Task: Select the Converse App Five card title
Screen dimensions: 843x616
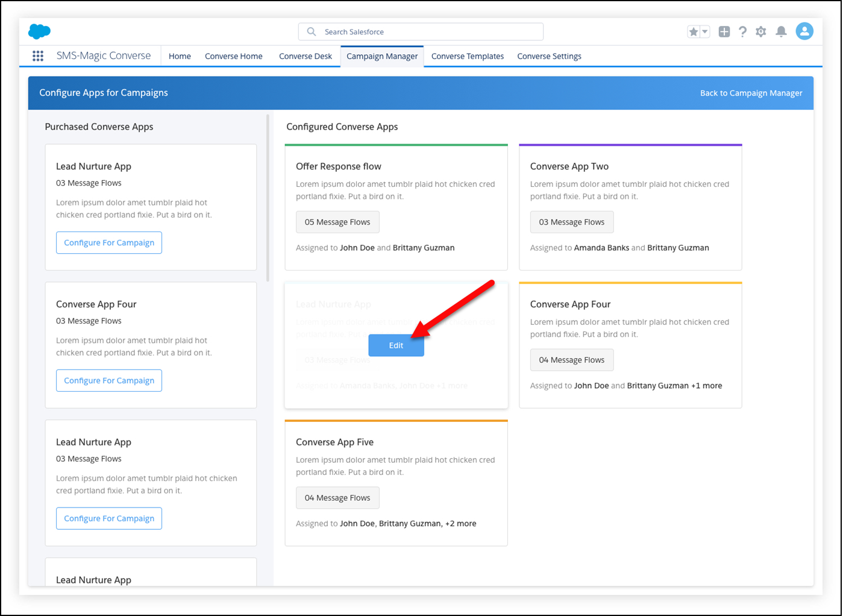Action: (x=335, y=442)
